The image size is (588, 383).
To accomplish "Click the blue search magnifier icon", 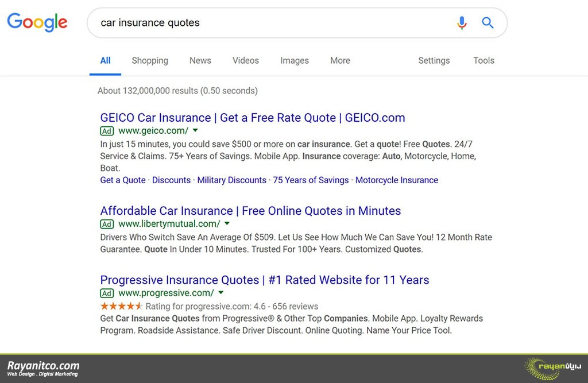I will (x=488, y=23).
